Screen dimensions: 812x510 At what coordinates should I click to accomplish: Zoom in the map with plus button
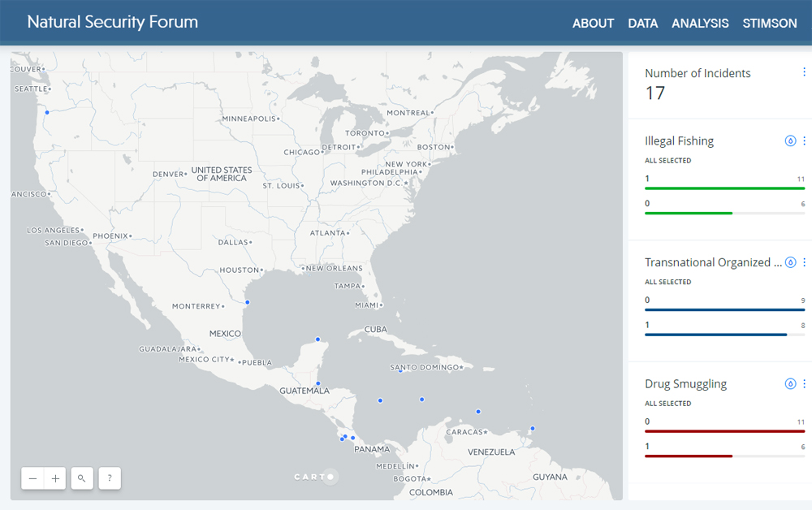(55, 479)
